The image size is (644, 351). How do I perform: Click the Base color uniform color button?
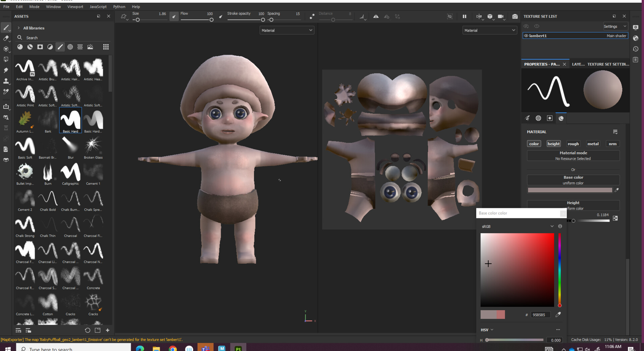[573, 180]
